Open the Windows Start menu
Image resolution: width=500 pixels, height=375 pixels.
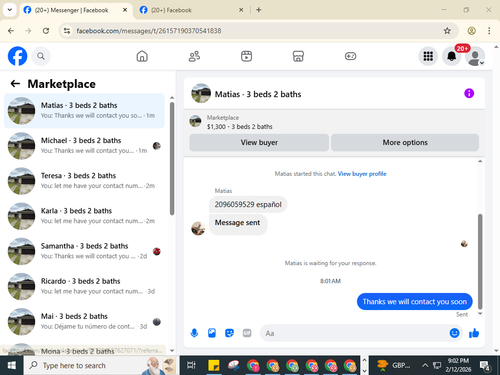pyautogui.click(x=12, y=366)
